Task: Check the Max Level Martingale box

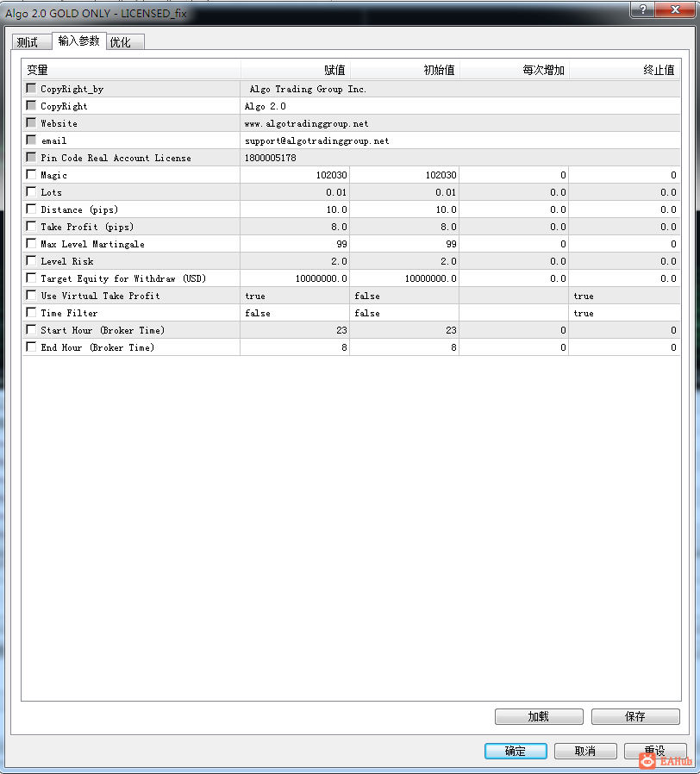Action: click(32, 244)
